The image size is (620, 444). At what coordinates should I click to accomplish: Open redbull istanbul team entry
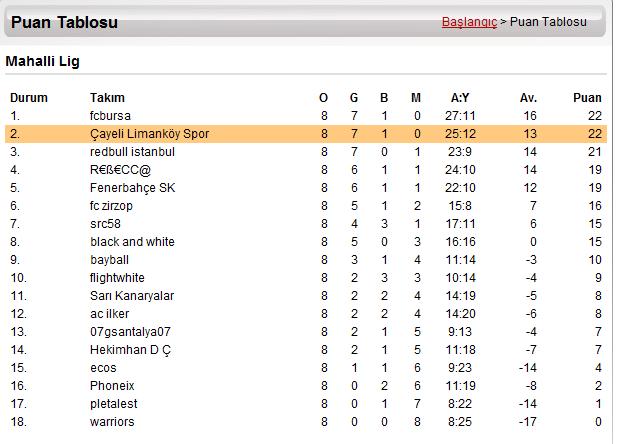click(132, 152)
